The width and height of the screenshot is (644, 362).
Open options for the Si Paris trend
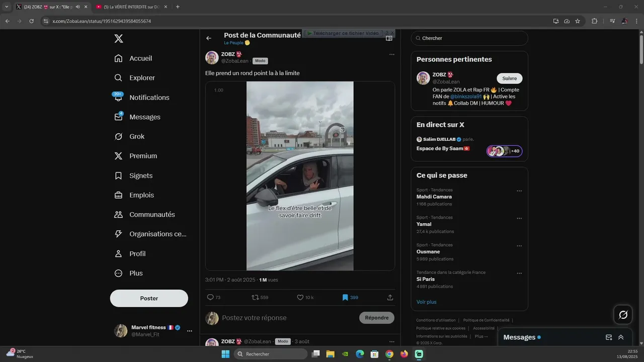[519, 274]
